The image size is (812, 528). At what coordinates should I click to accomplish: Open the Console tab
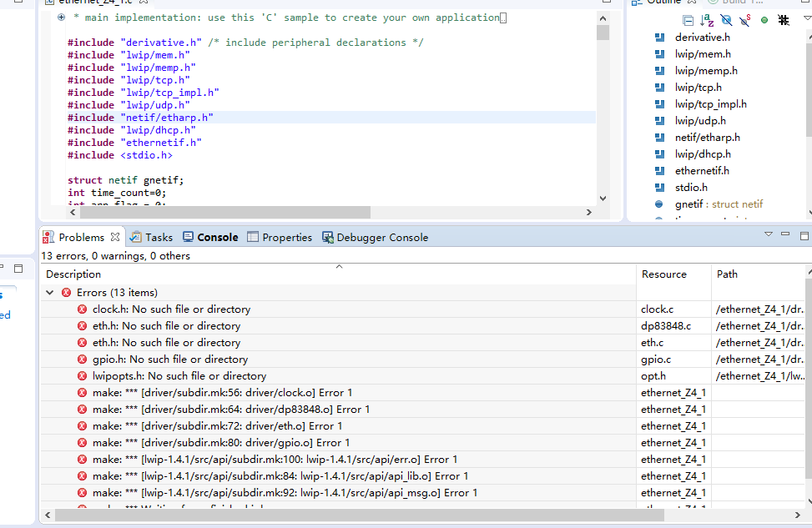(x=211, y=237)
